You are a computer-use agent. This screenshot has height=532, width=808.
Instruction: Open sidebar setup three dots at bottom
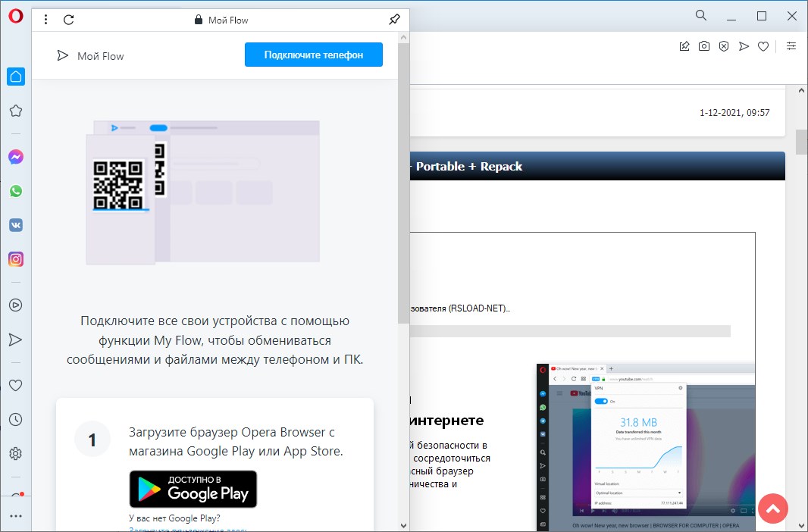pyautogui.click(x=16, y=516)
